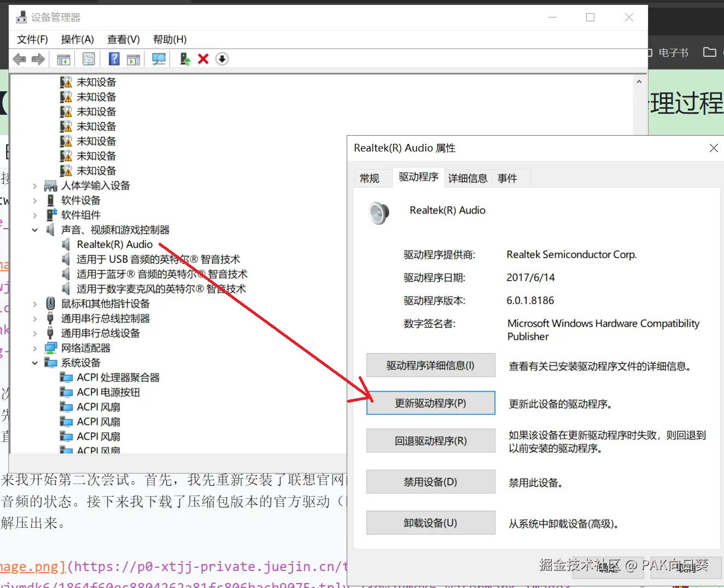Screen dimensions: 724x588
Task: Select the Realtek(R) Audio tree item
Action: click(x=115, y=244)
